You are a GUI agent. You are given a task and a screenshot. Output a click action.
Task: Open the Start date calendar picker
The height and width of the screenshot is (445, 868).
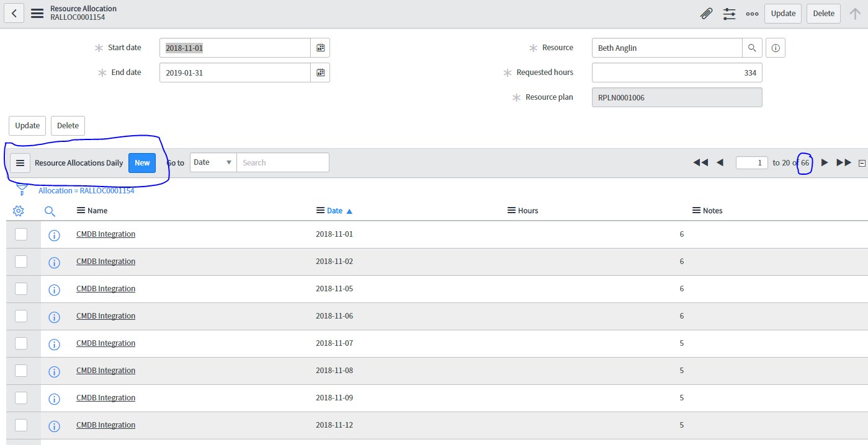(320, 47)
